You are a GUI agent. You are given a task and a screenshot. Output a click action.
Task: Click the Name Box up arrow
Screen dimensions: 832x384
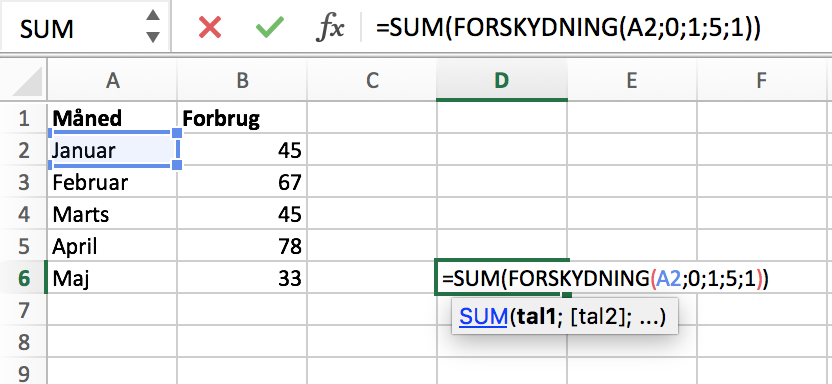click(x=153, y=14)
